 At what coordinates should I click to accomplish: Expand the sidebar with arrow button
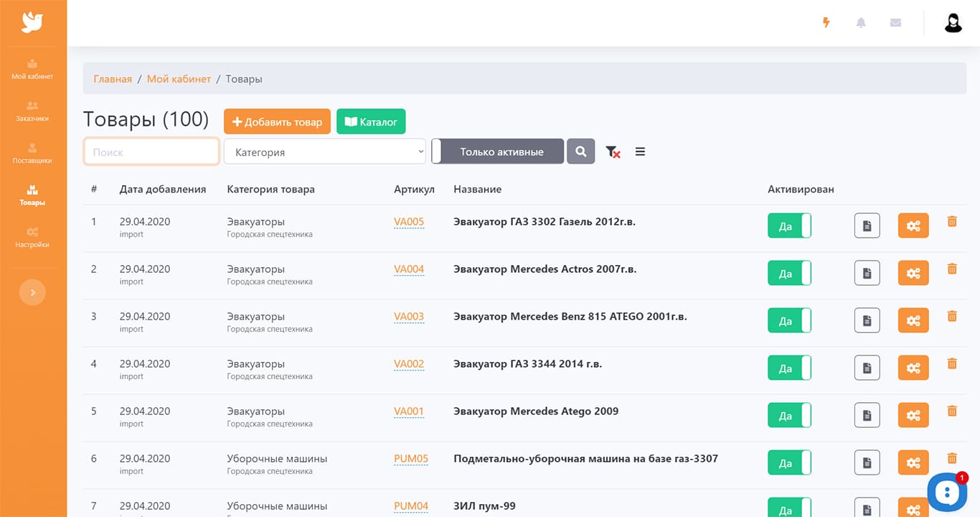click(32, 292)
